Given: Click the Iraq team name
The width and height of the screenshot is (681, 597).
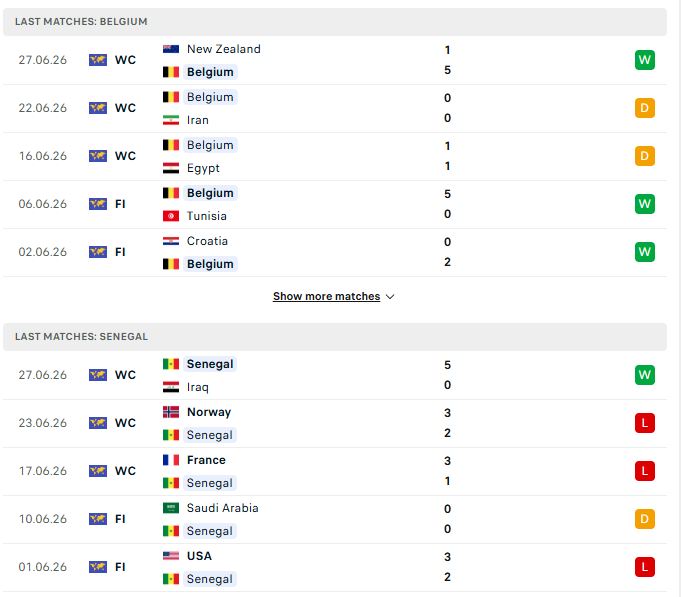Looking at the screenshot, I should [x=198, y=387].
